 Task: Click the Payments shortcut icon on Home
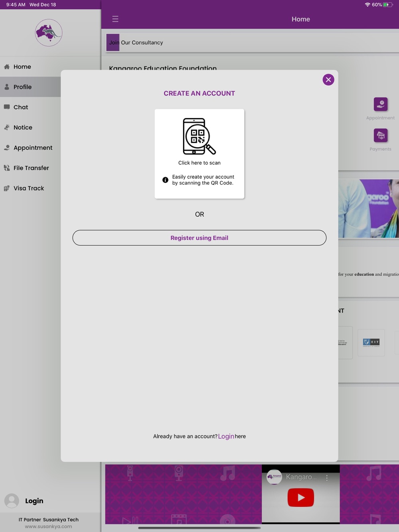click(x=381, y=136)
